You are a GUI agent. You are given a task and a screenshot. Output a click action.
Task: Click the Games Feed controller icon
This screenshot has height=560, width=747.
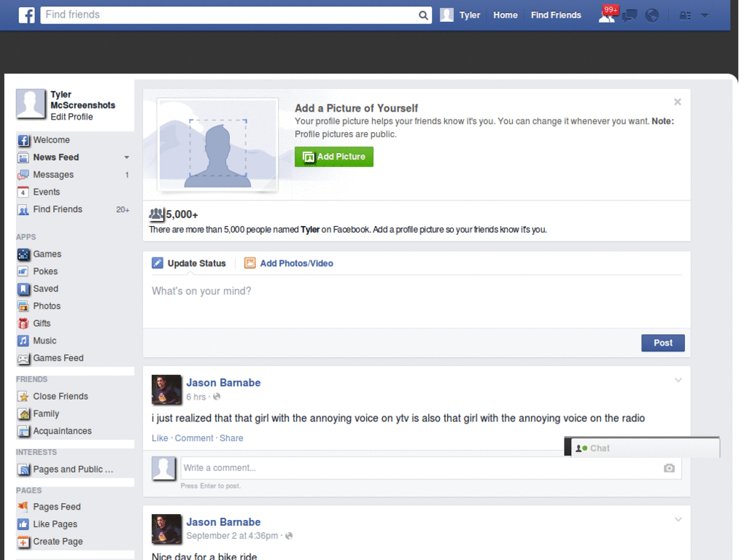pyautogui.click(x=23, y=358)
